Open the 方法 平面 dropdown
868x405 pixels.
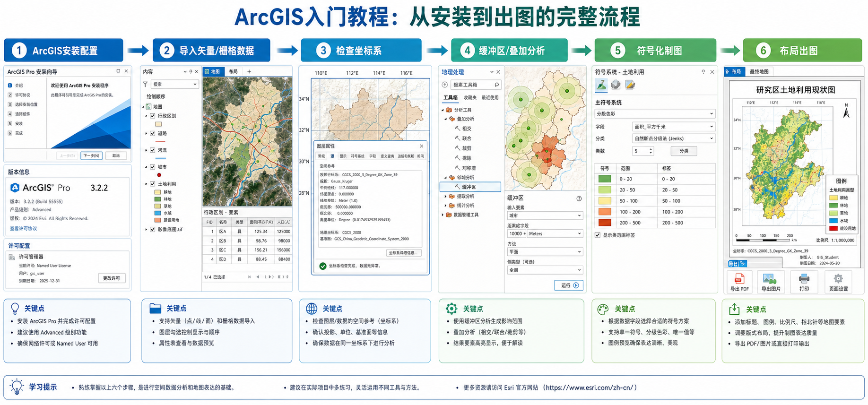[545, 252]
